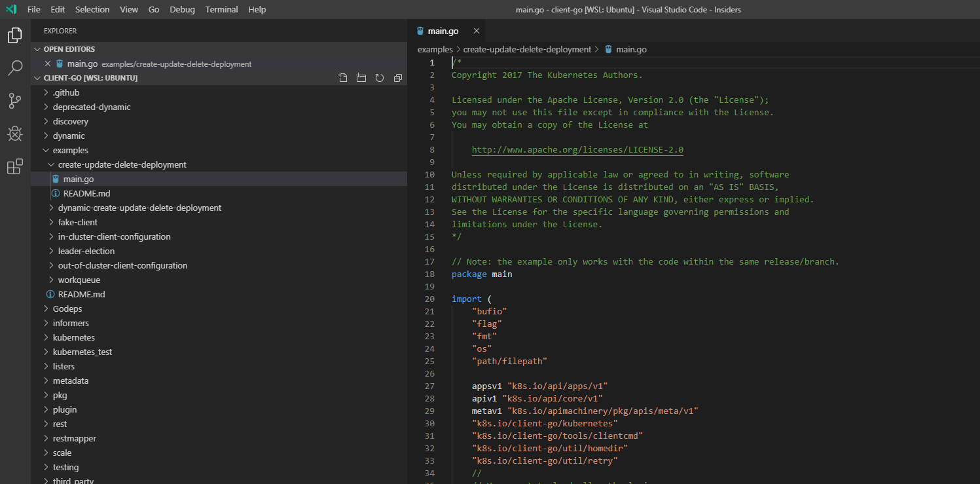
Task: Click gopher icon of main.go tree row
Action: point(56,179)
